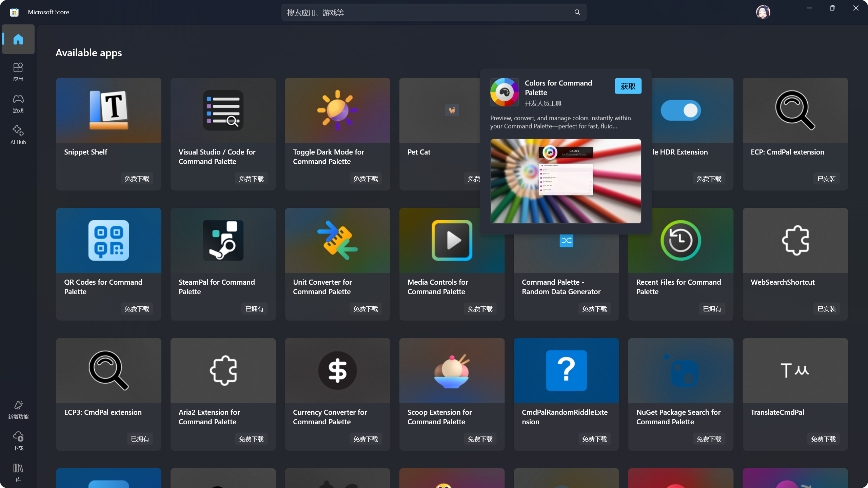Open Downloads (下载) in sidebar
This screenshot has width=868, height=488.
[18, 441]
